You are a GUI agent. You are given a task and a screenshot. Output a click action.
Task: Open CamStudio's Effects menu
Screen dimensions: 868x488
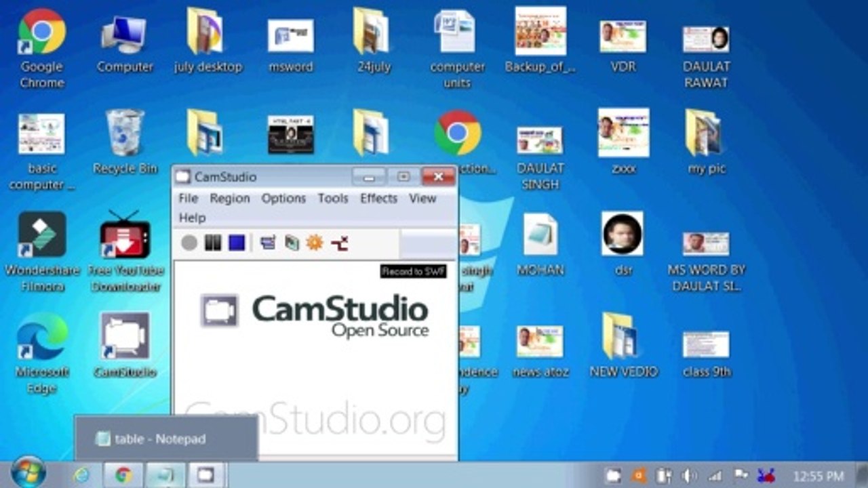coord(378,198)
